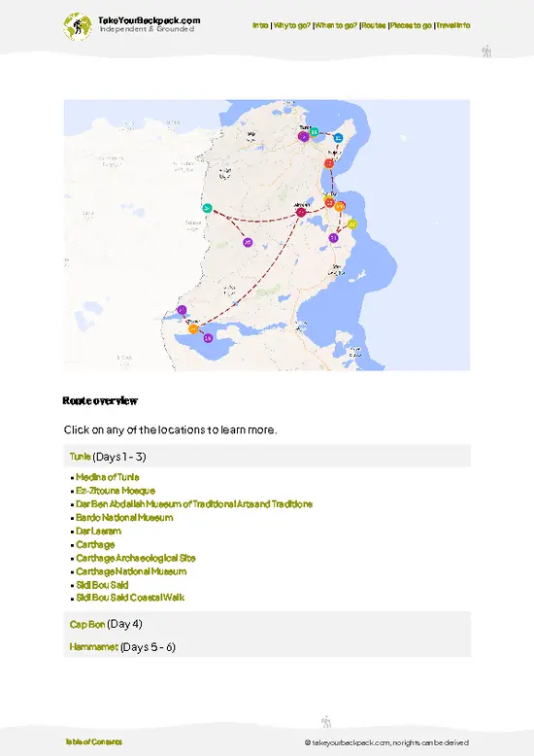
Task: Click the yellow-green marker on the east coast
Action: pos(352,224)
